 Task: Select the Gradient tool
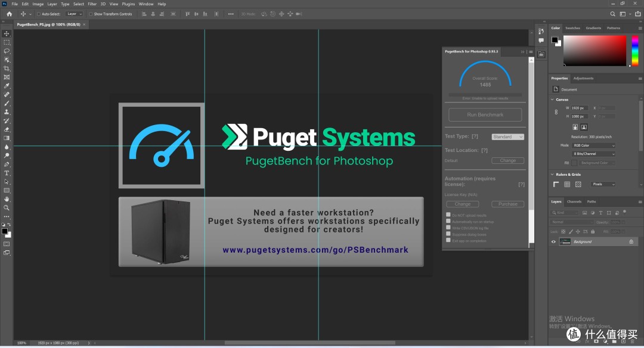point(7,138)
